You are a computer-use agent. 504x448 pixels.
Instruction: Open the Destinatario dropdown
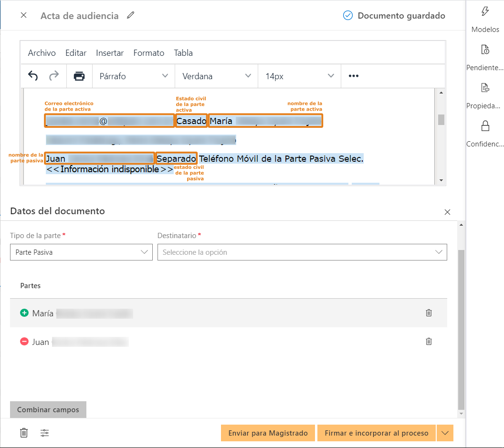pyautogui.click(x=302, y=252)
